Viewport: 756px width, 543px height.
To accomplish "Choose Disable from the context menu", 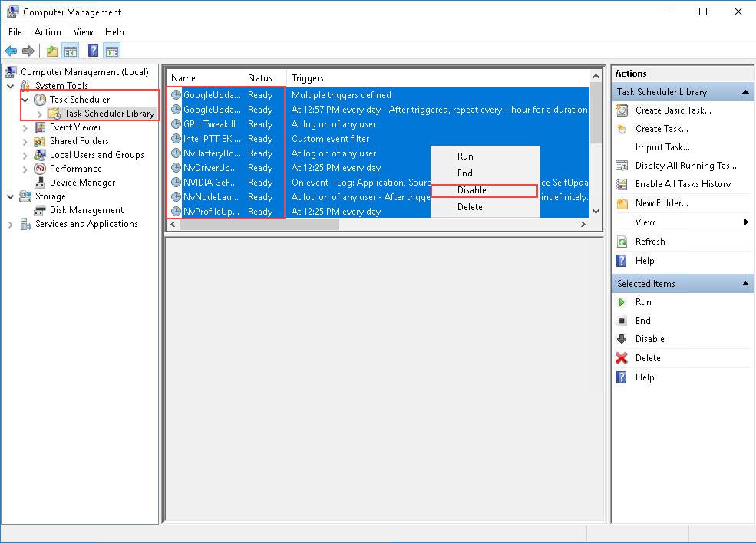I will click(485, 190).
